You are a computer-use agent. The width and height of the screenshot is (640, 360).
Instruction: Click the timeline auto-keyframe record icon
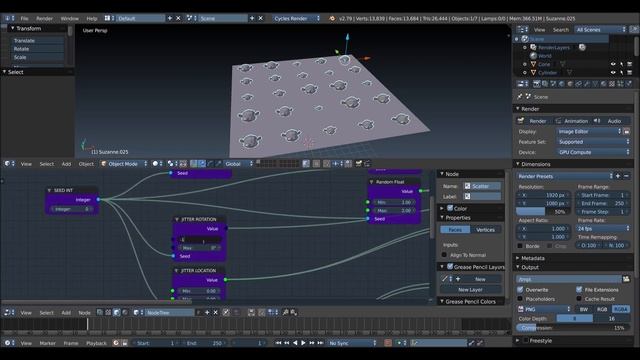388,343
